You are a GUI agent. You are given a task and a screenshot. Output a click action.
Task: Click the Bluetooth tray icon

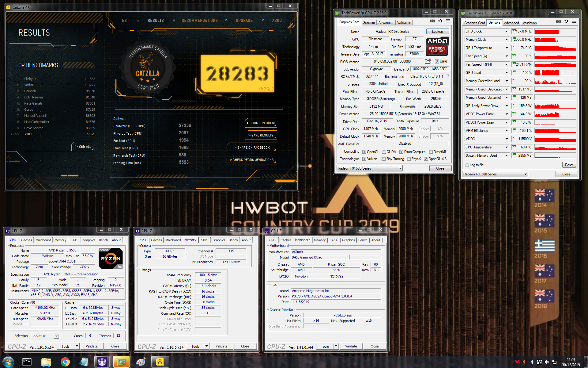(532, 362)
